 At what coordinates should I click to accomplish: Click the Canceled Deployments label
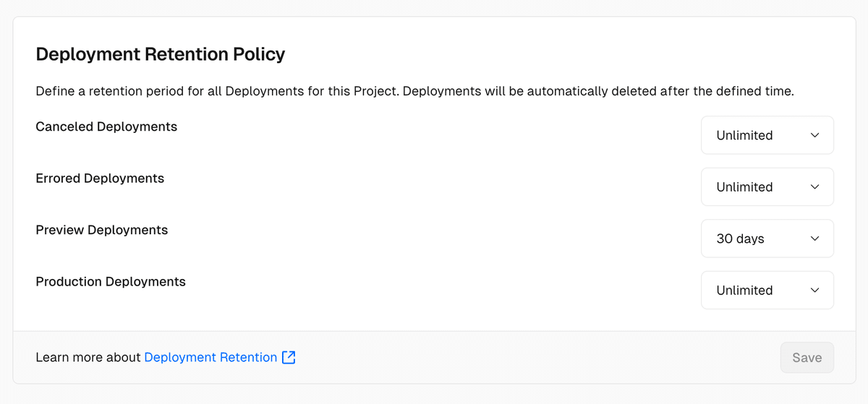pyautogui.click(x=106, y=126)
